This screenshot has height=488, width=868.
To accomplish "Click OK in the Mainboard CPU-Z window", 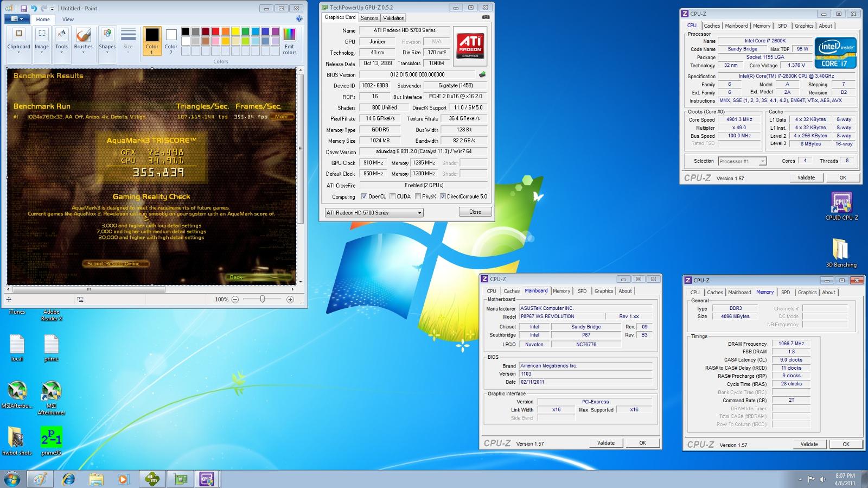I will [x=642, y=443].
